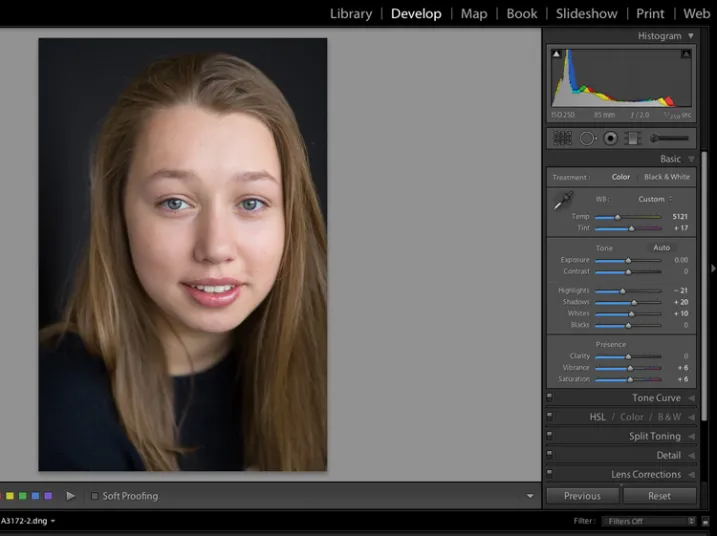Toggle the Tone Curve panel switch
Viewport: 717px width, 536px height.
[x=550, y=397]
